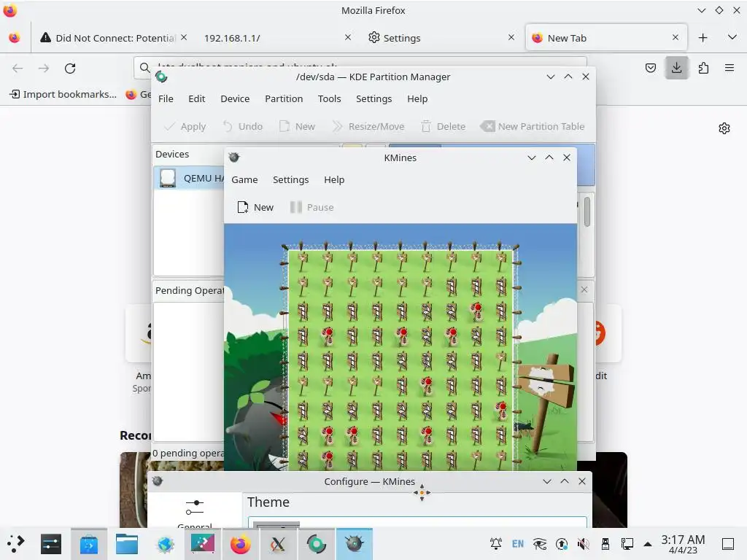
Task: Open a new Firefox tab
Action: click(x=703, y=38)
